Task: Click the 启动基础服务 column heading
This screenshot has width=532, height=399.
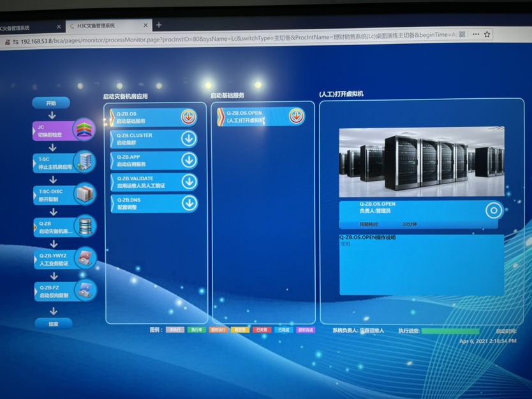Action: (227, 96)
